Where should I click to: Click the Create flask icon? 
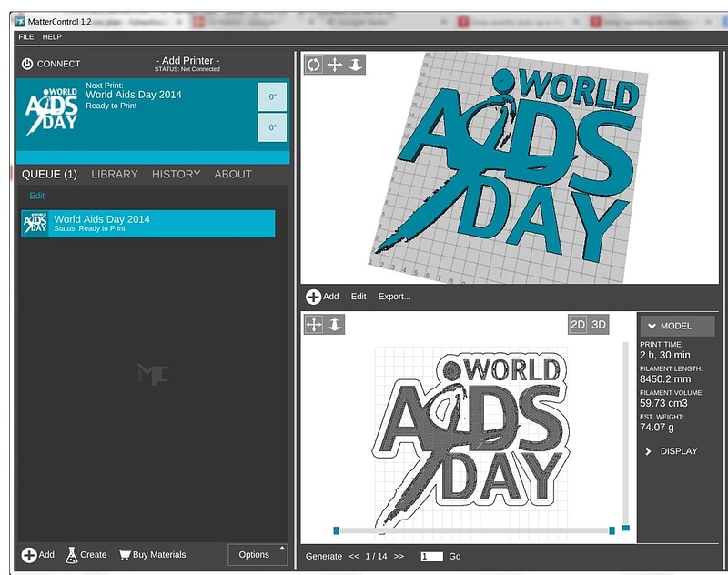click(x=72, y=555)
